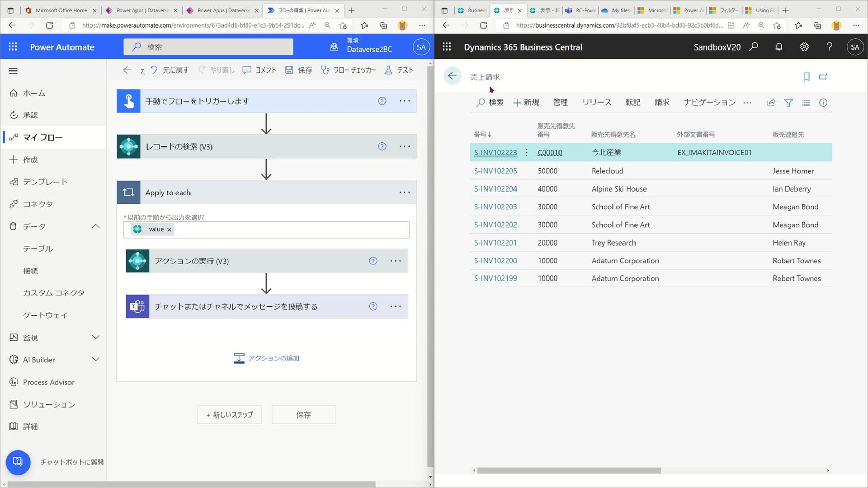Open 承認 in the sidebar

point(30,115)
